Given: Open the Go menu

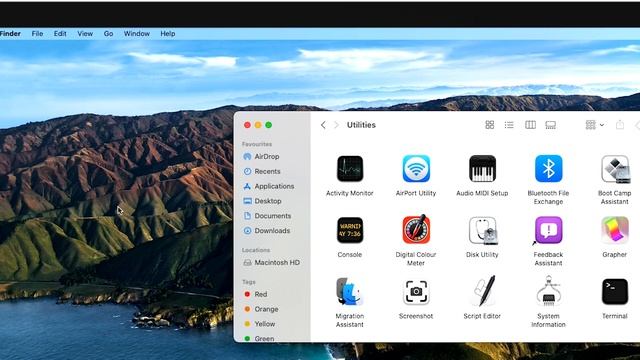Looking at the screenshot, I should tap(108, 33).
